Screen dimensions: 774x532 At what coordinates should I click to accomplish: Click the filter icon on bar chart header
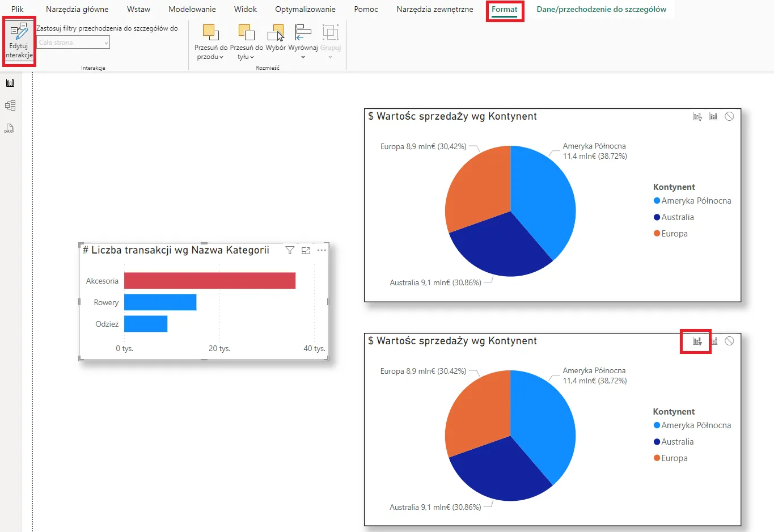[290, 250]
